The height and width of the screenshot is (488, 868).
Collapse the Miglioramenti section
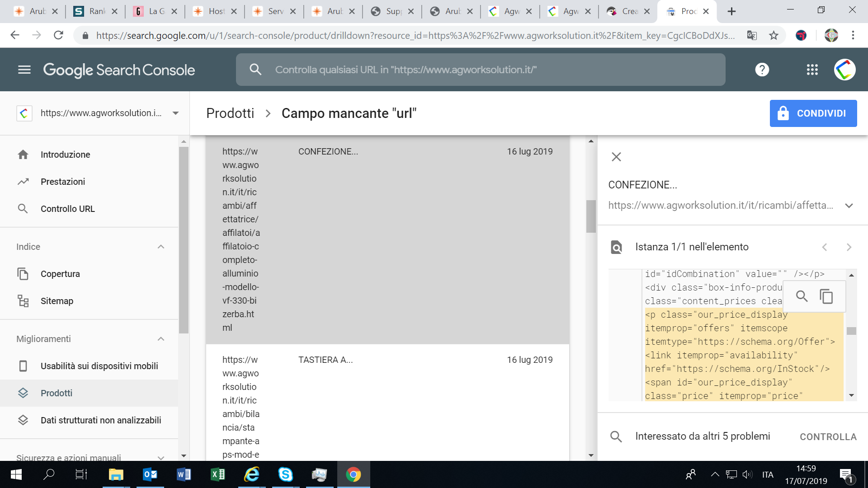(161, 339)
